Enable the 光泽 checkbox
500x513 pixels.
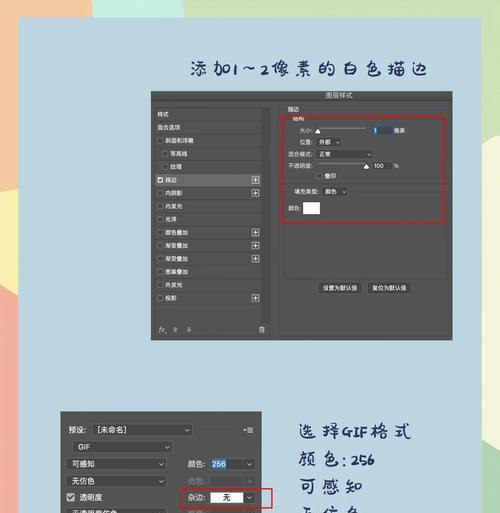tap(160, 219)
